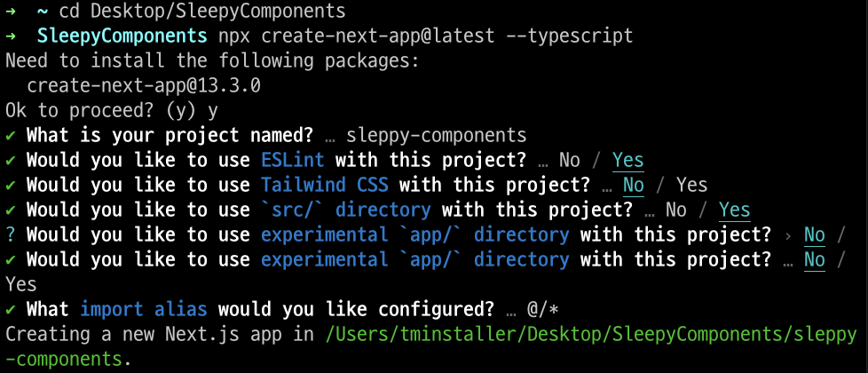
Task: Click the 'cd Desktop/SleepyComponents' command text
Action: pos(202,11)
